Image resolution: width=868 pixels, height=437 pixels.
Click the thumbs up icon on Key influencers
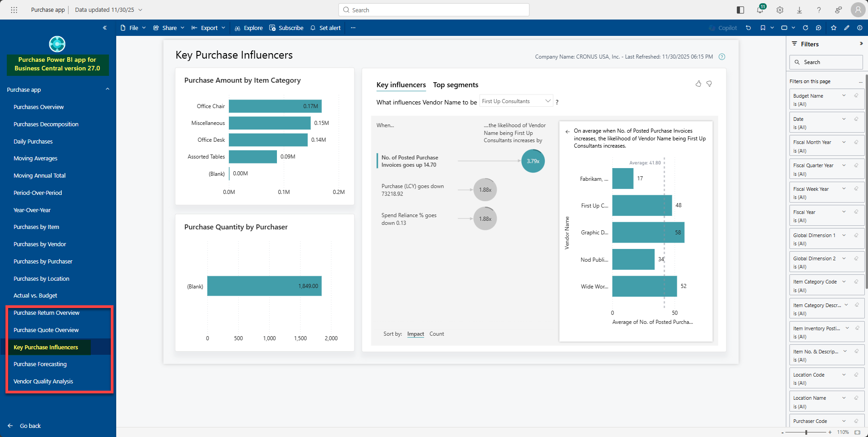[x=698, y=84]
